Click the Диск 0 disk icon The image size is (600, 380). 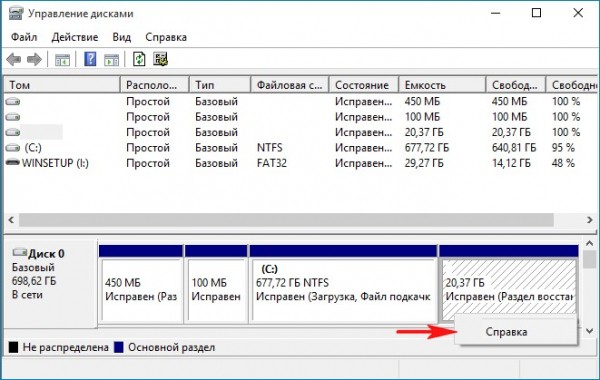pyautogui.click(x=20, y=253)
